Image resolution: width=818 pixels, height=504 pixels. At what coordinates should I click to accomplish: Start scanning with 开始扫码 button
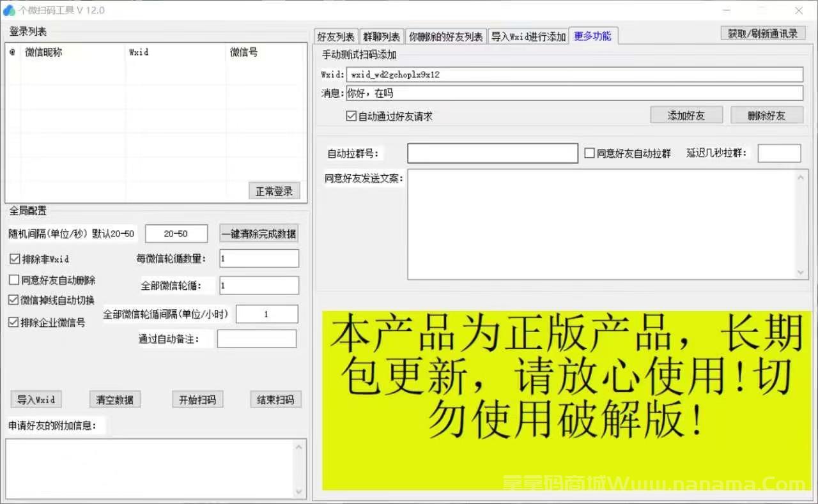pyautogui.click(x=197, y=399)
